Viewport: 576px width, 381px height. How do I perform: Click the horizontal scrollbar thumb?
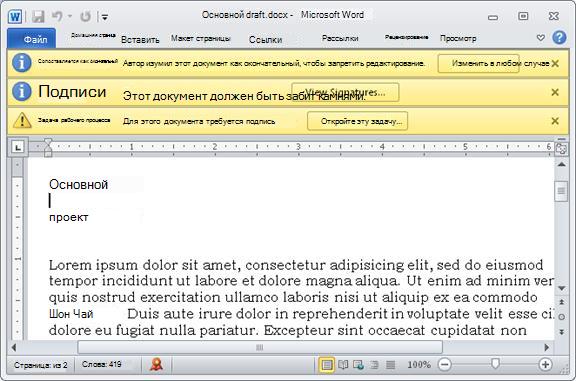coord(260,347)
